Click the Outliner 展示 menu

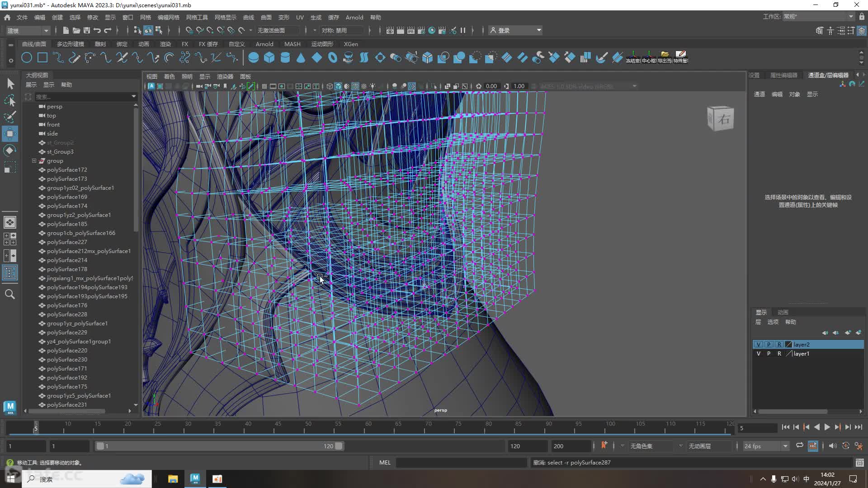coord(31,84)
